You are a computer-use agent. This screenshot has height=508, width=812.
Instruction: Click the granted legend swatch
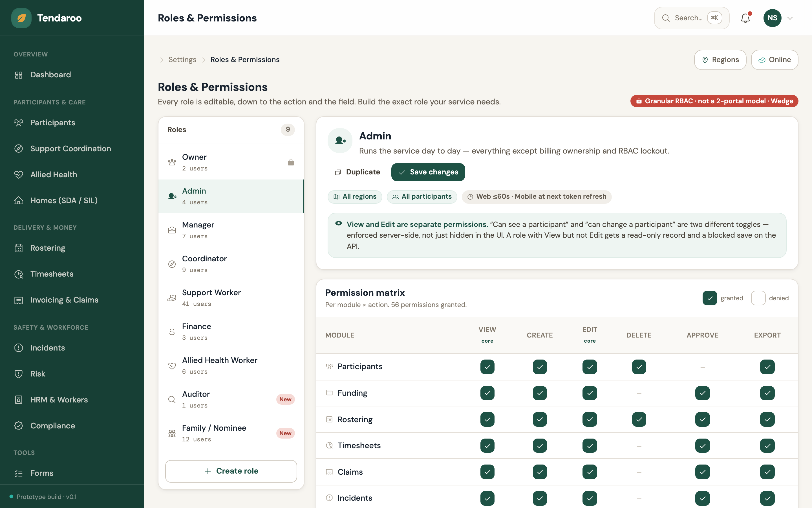pyautogui.click(x=710, y=298)
